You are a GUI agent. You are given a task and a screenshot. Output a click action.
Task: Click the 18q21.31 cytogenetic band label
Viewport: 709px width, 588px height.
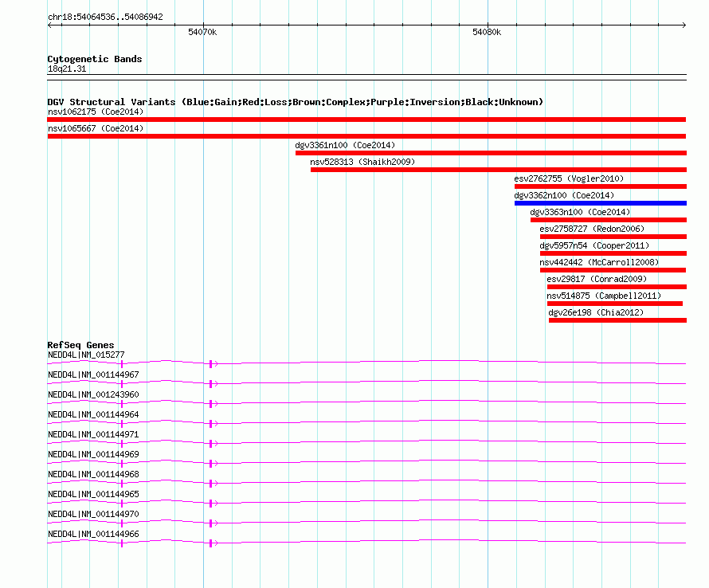(x=67, y=69)
